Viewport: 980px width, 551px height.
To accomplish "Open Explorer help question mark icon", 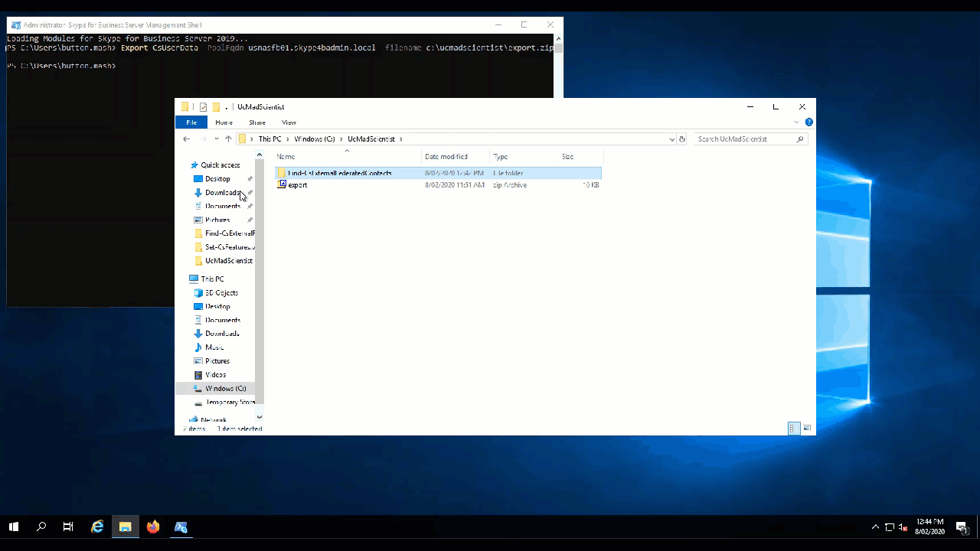I will pyautogui.click(x=808, y=122).
